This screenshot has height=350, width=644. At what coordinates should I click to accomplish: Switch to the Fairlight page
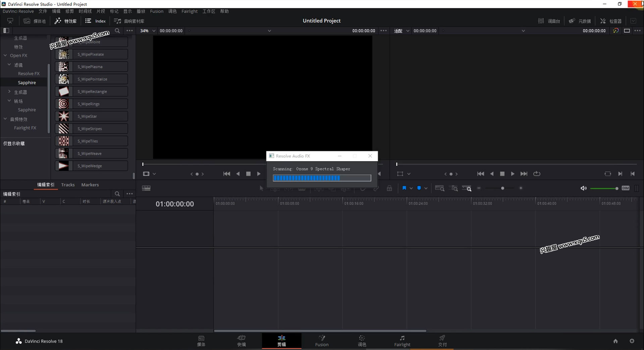402,341
